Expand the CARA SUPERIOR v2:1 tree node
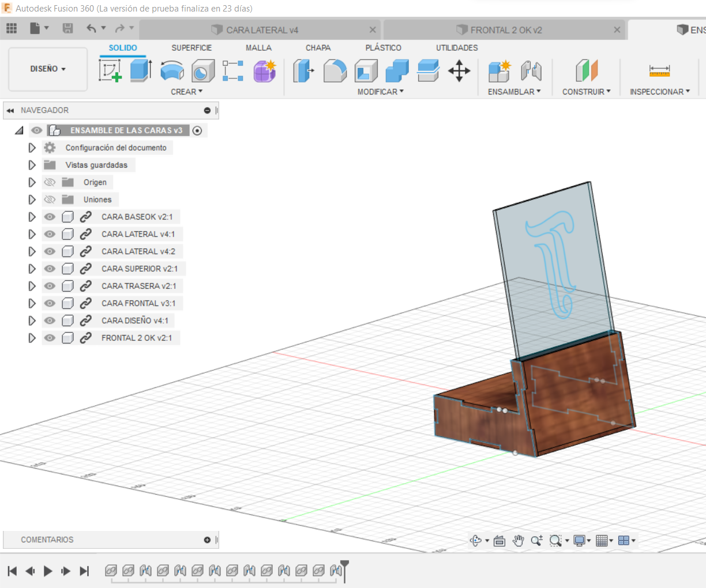This screenshot has height=588, width=706. [32, 269]
